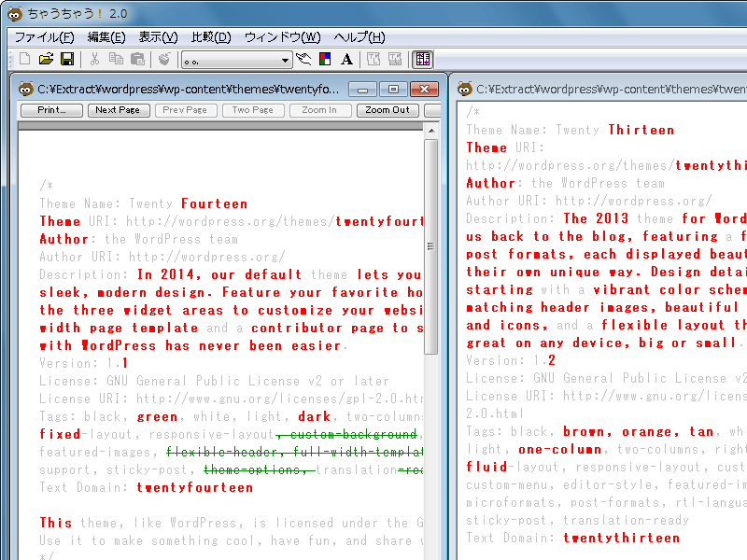Image resolution: width=747 pixels, height=560 pixels.
Task: Open a file with the folder icon
Action: pyautogui.click(x=46, y=59)
